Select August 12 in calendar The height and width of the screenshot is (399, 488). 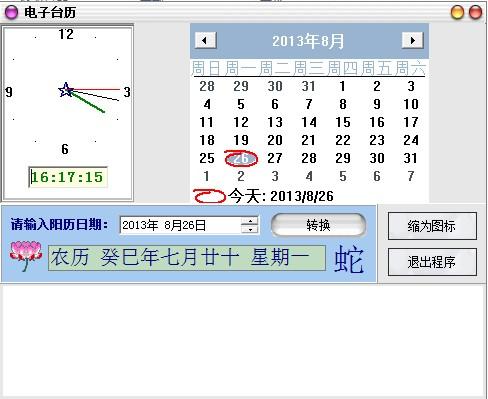coord(241,122)
